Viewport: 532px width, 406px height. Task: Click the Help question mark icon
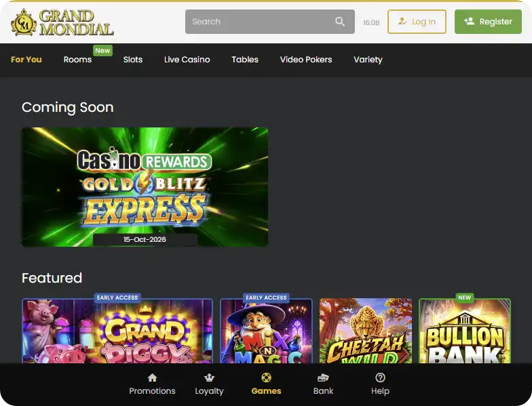[380, 378]
